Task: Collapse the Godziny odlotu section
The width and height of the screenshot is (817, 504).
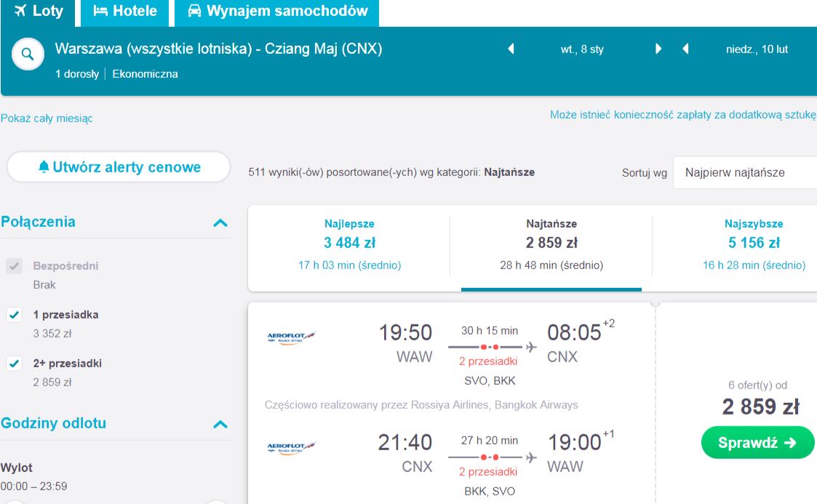Action: 220,424
